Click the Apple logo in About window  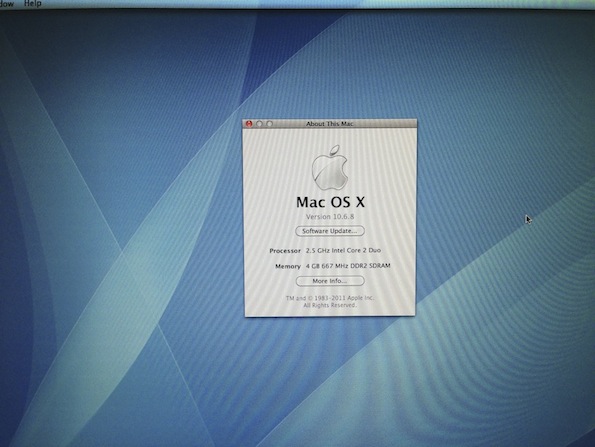(x=330, y=167)
